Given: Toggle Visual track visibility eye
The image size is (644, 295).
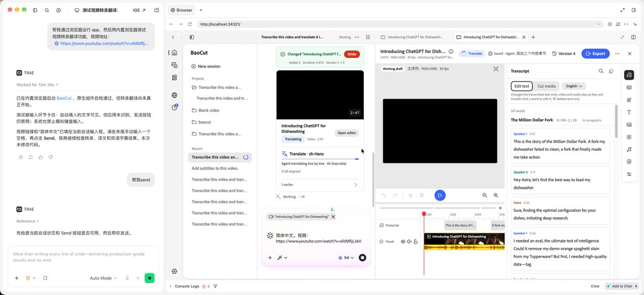Looking at the screenshot, I should pyautogui.click(x=403, y=241).
